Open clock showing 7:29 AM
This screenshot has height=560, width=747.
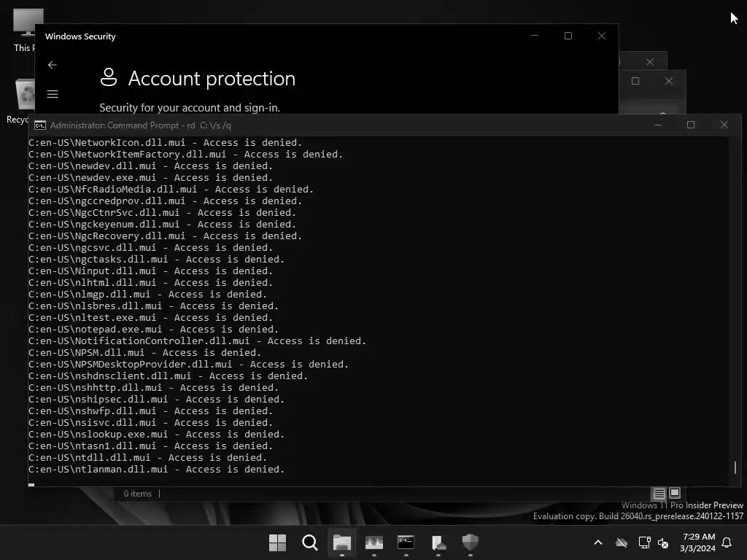697,542
